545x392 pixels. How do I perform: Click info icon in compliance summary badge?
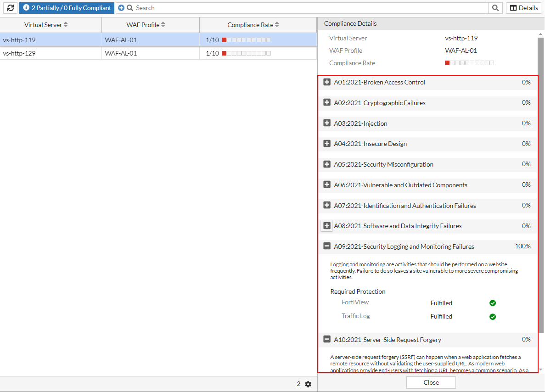[x=26, y=7]
